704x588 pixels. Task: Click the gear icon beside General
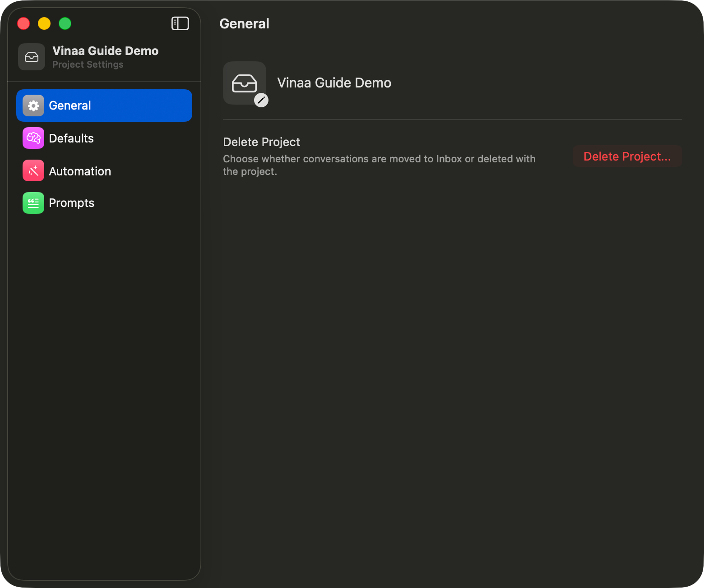pyautogui.click(x=33, y=106)
